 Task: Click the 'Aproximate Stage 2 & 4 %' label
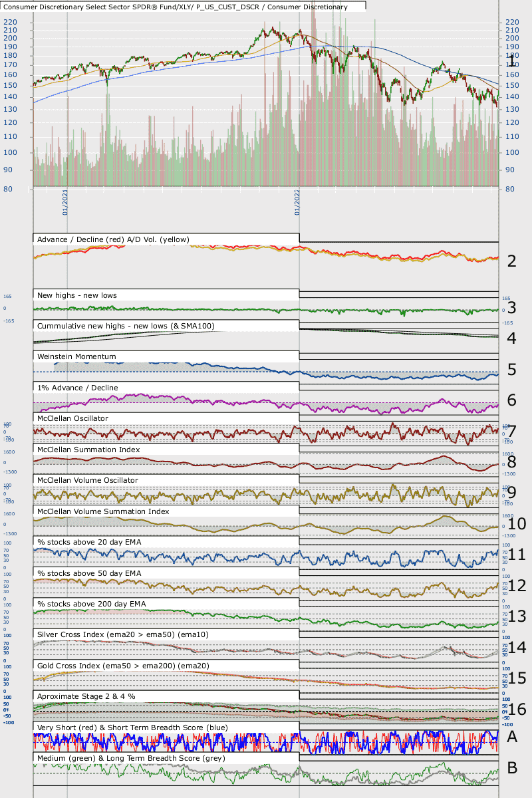tap(87, 696)
